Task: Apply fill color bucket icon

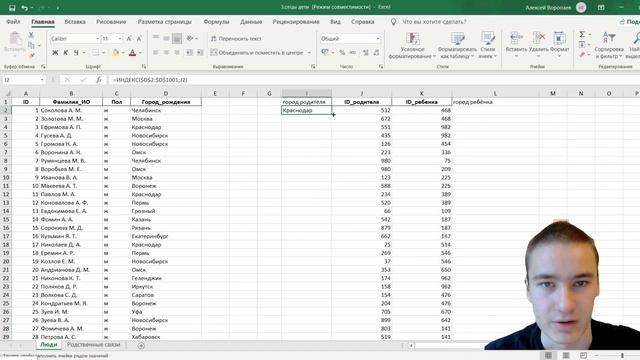Action: click(x=116, y=53)
